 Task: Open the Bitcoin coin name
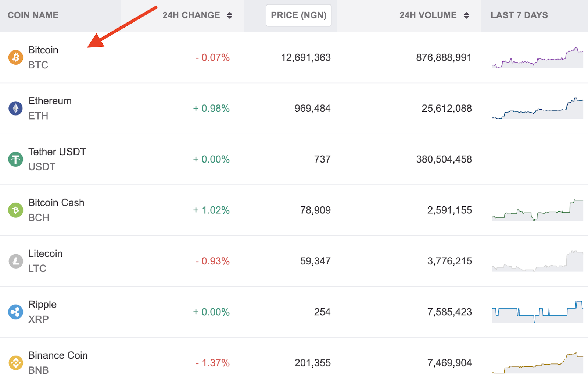coord(43,50)
